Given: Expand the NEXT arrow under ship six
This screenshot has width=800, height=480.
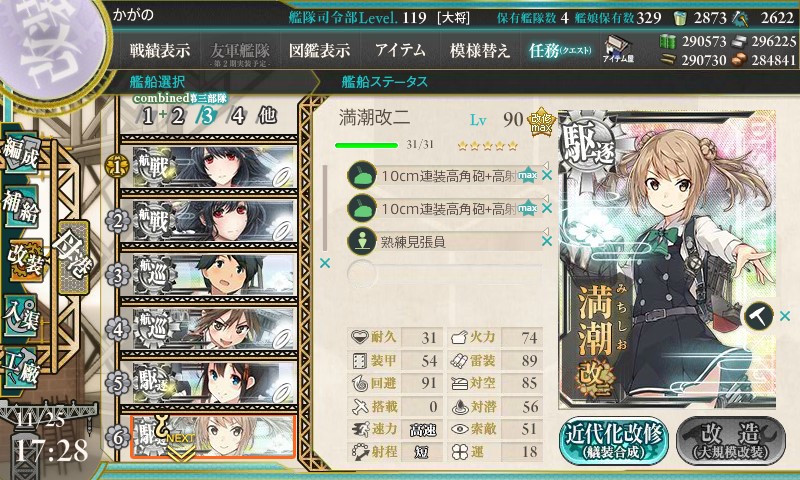Looking at the screenshot, I should (181, 451).
